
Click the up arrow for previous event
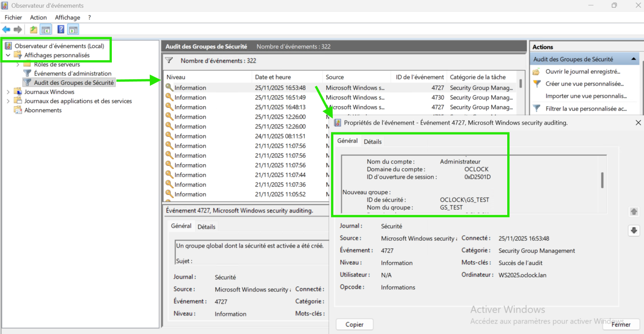click(x=634, y=212)
